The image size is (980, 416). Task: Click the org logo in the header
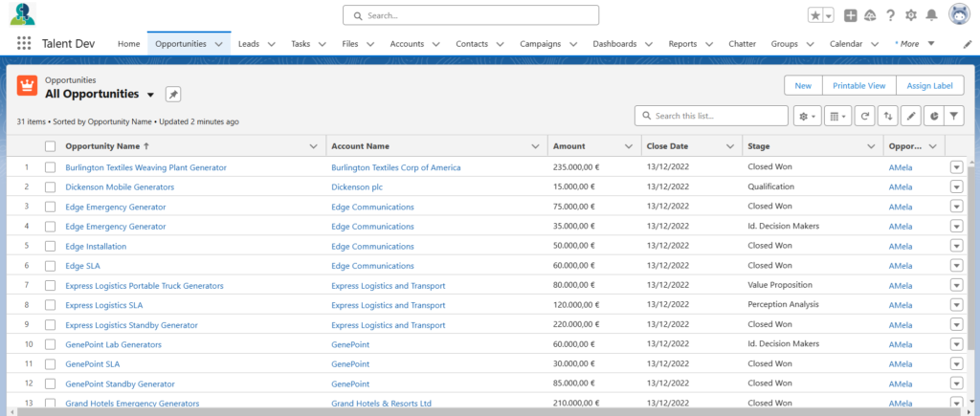point(23,13)
